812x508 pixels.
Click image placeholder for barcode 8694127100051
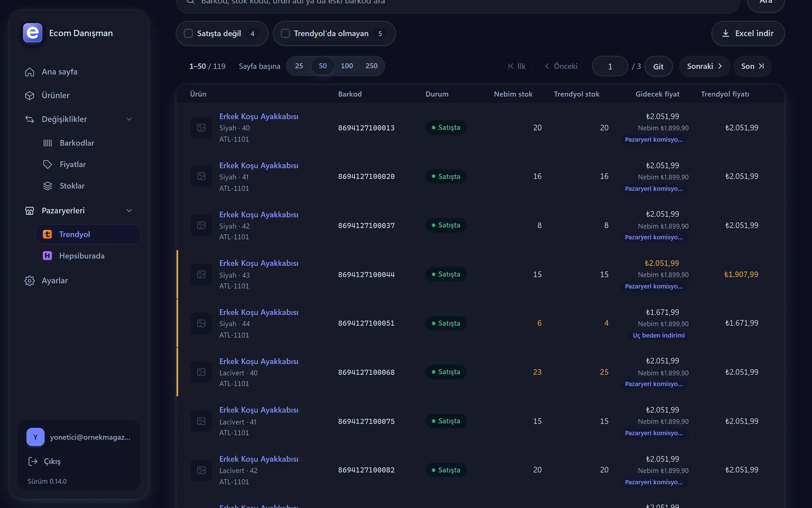click(x=201, y=323)
